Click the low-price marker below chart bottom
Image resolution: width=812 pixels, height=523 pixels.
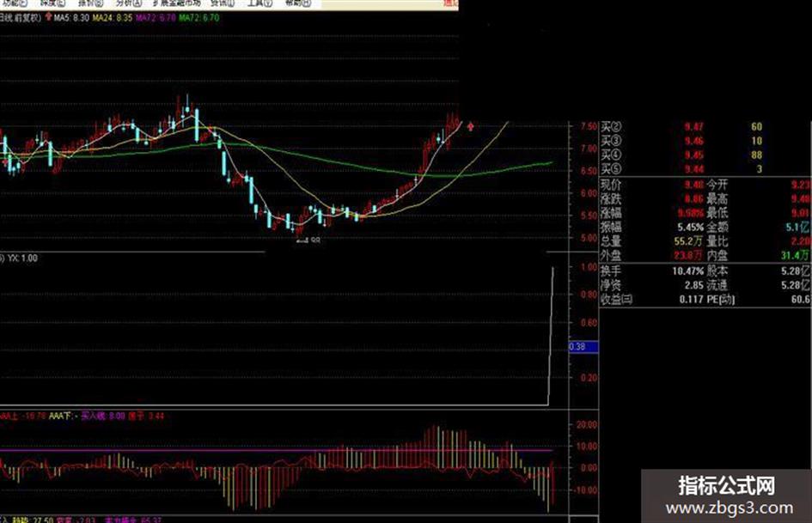pos(308,240)
